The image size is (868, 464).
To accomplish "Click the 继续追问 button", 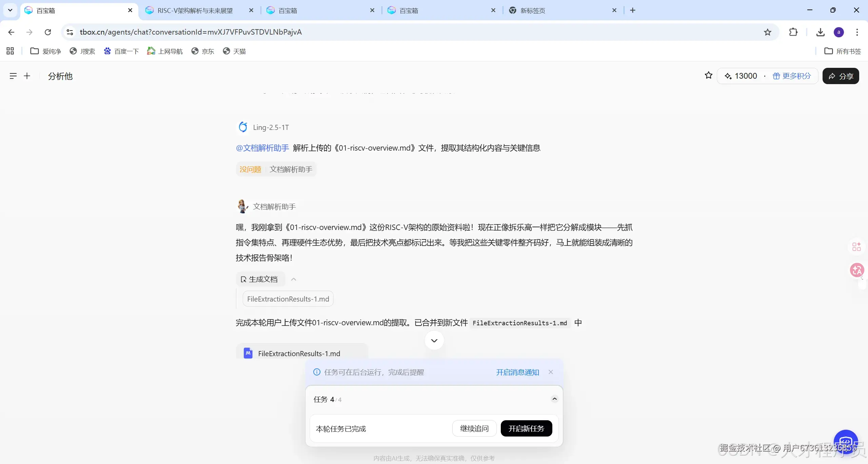I will pyautogui.click(x=474, y=428).
